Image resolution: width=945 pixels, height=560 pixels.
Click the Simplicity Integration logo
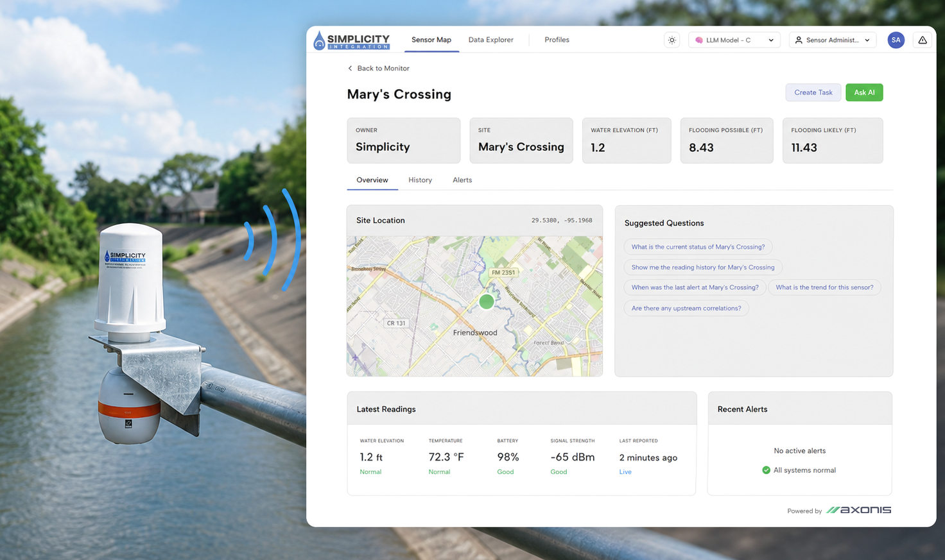point(351,40)
